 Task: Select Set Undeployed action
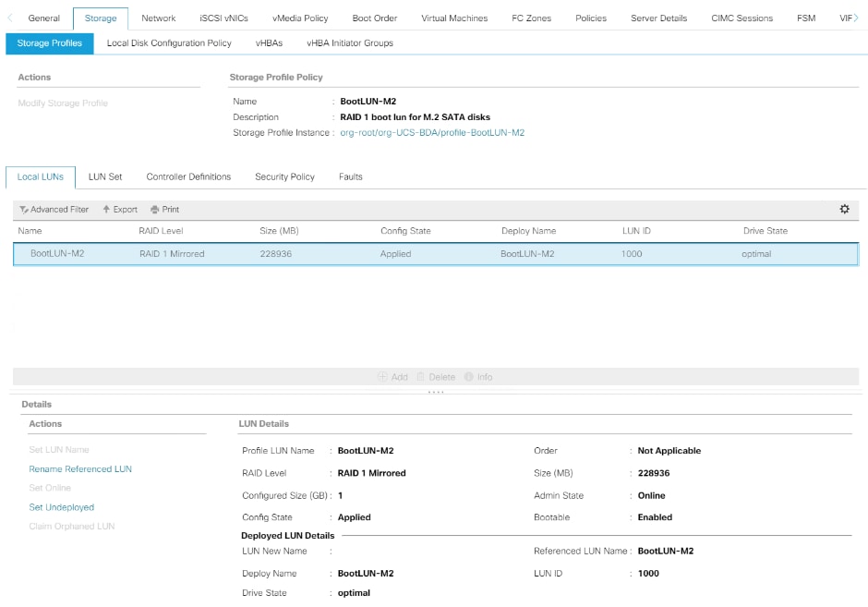click(61, 506)
